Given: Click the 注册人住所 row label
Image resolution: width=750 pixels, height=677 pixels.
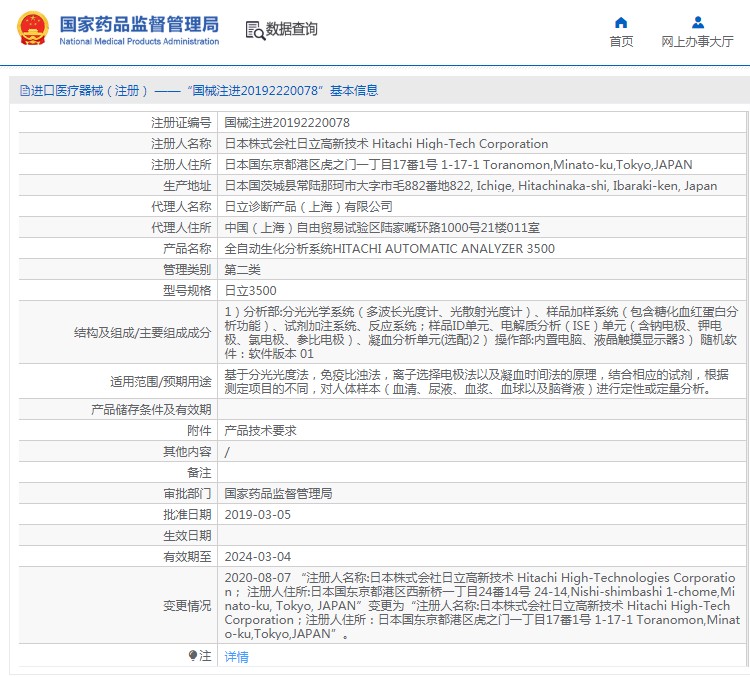Looking at the screenshot, I should [181, 165].
